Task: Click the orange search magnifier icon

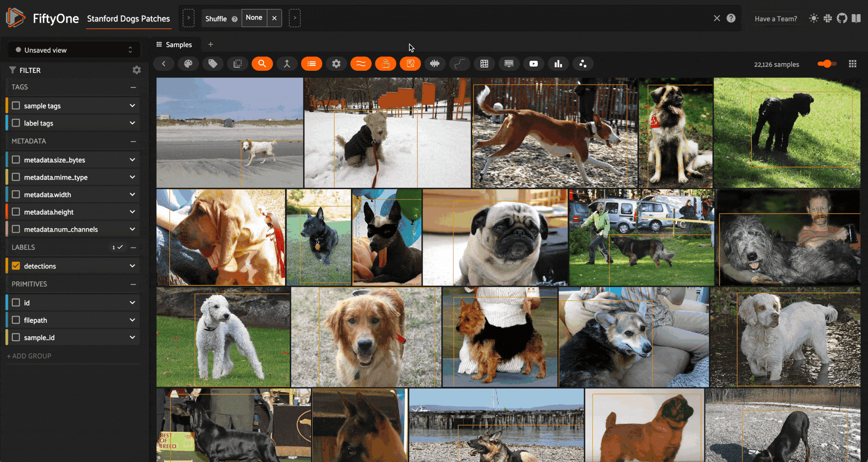Action: click(262, 64)
